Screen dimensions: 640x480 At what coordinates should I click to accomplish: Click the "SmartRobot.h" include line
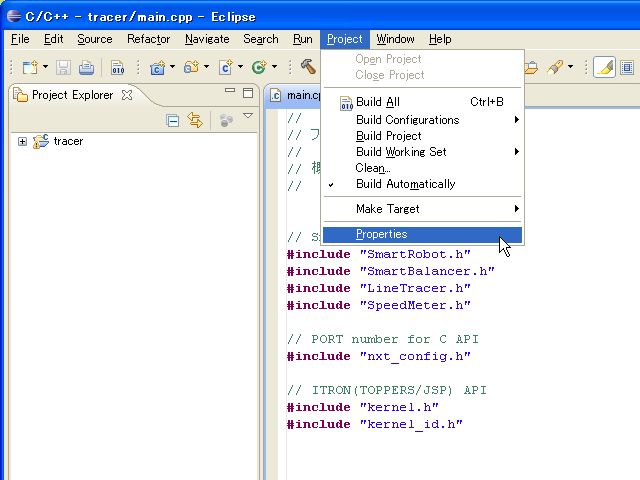pos(379,254)
